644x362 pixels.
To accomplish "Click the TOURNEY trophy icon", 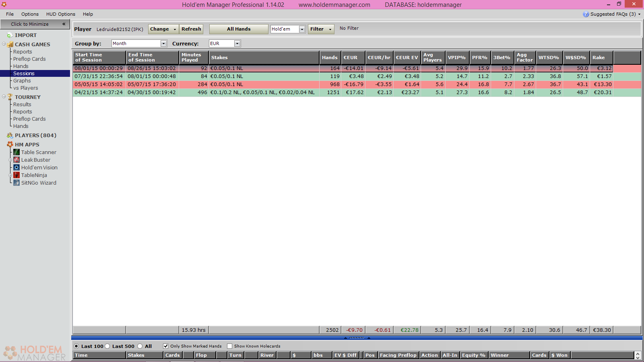I will (10, 97).
